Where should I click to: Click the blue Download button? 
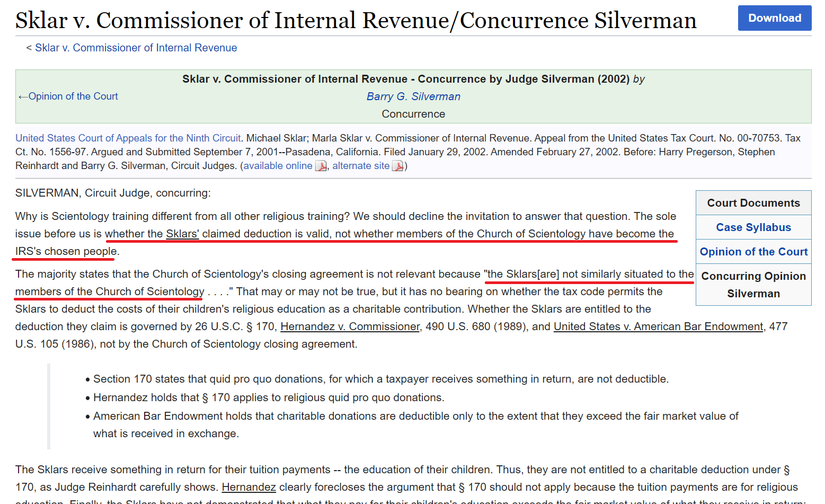774,18
